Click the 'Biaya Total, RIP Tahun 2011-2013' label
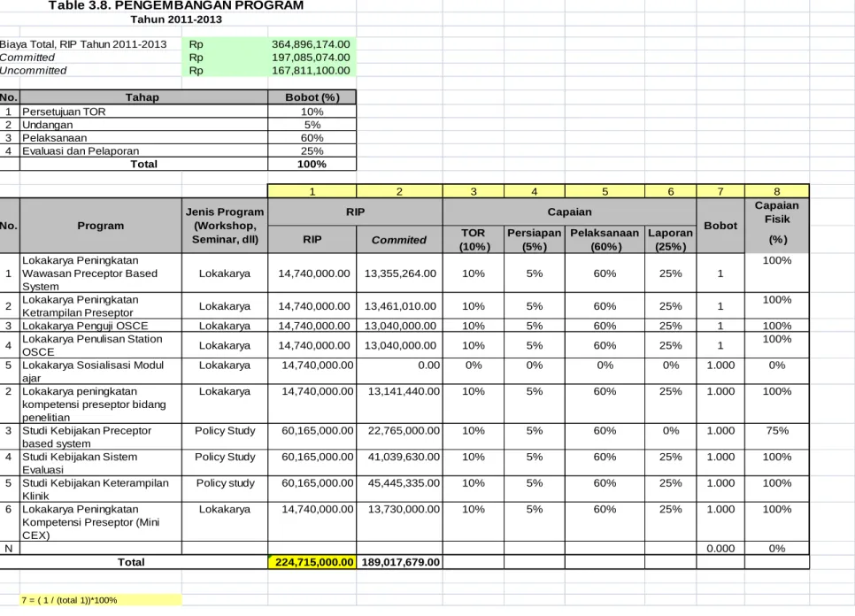Screen dimensions: 855x616 point(83,44)
